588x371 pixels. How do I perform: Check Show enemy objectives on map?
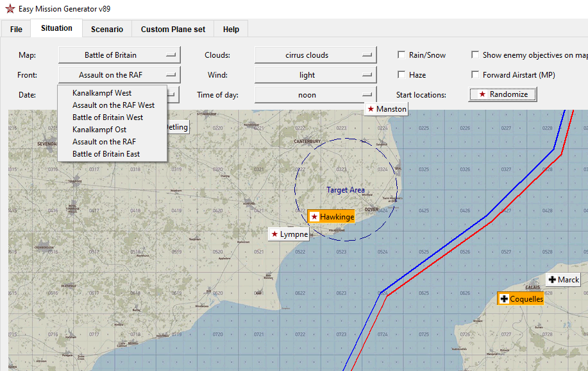pyautogui.click(x=475, y=55)
